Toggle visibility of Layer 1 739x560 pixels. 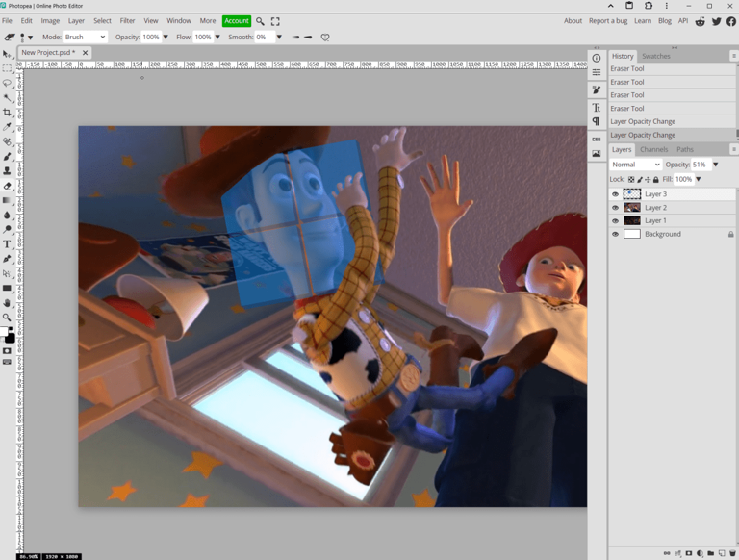616,221
